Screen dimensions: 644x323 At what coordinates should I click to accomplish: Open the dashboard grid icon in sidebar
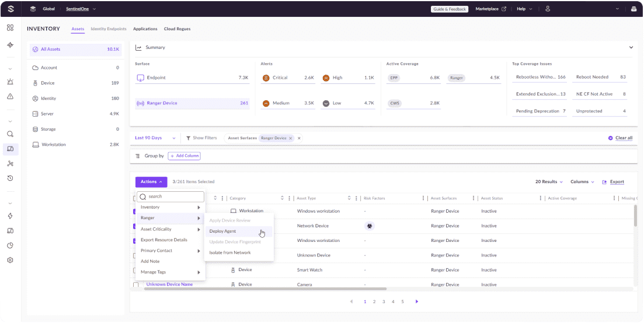pyautogui.click(x=10, y=28)
